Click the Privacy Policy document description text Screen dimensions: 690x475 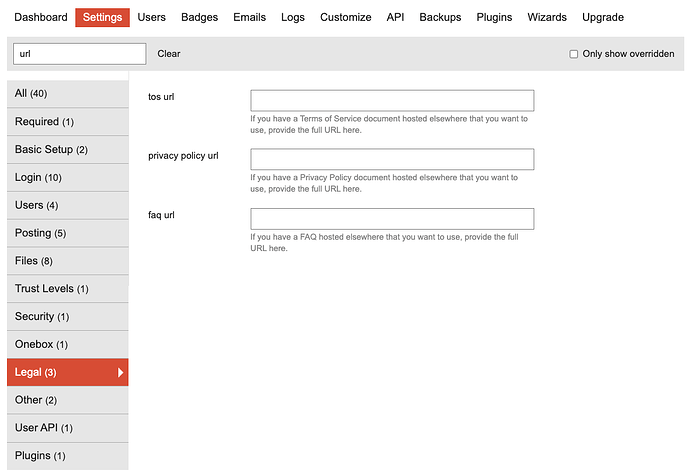coord(384,183)
